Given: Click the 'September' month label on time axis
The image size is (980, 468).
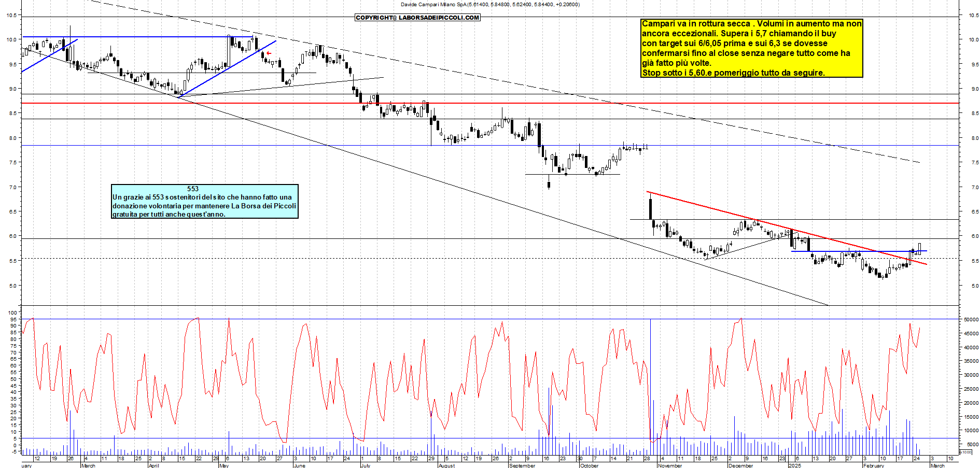Looking at the screenshot, I should (x=522, y=465).
